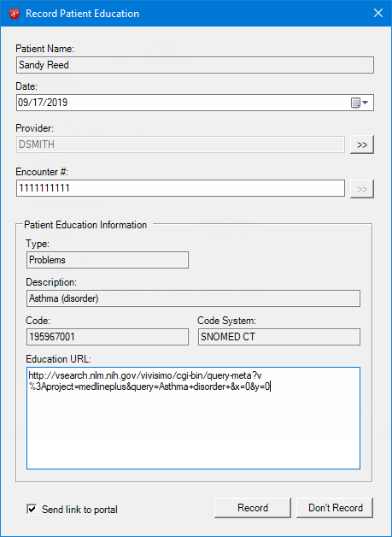Screen dimensions: 392x537
Task: Click the Patient Name field showing Sandy Reed
Action: click(195, 65)
